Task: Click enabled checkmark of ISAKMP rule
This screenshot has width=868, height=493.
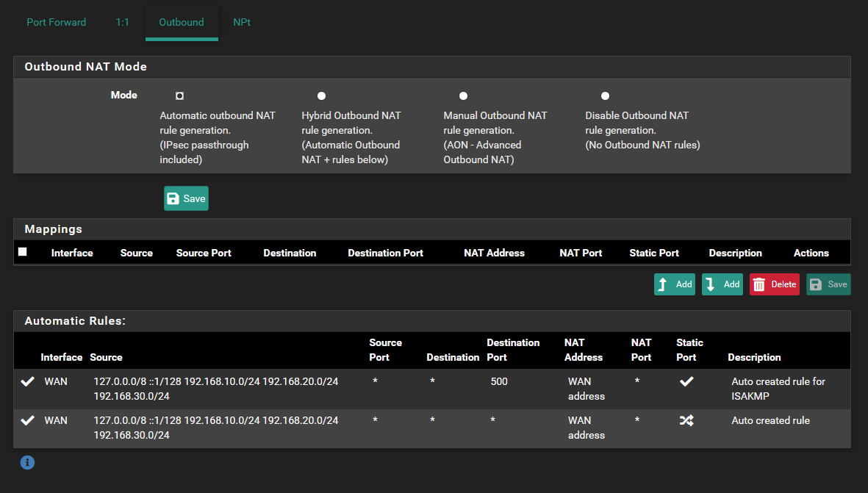Action: (x=27, y=381)
